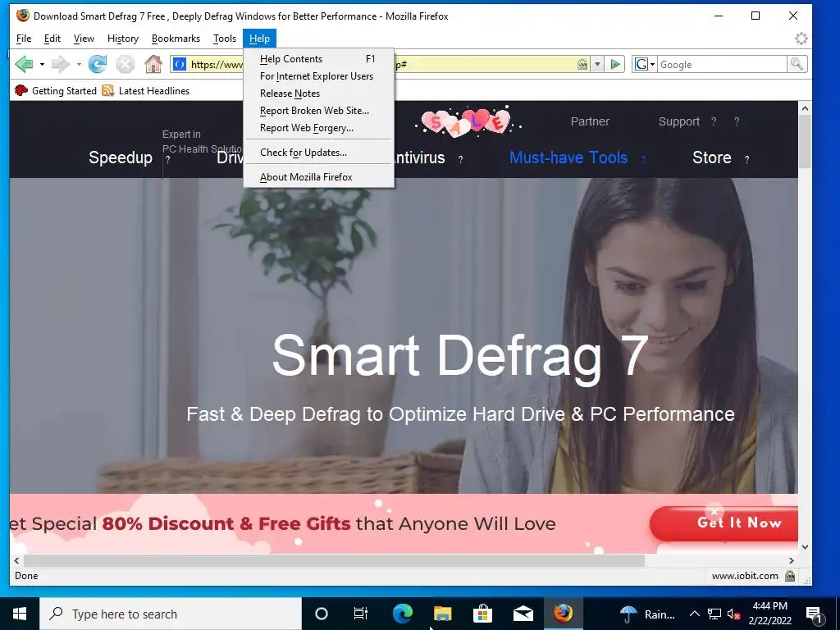Click inside the Google search field
The image size is (840, 630).
(x=722, y=64)
